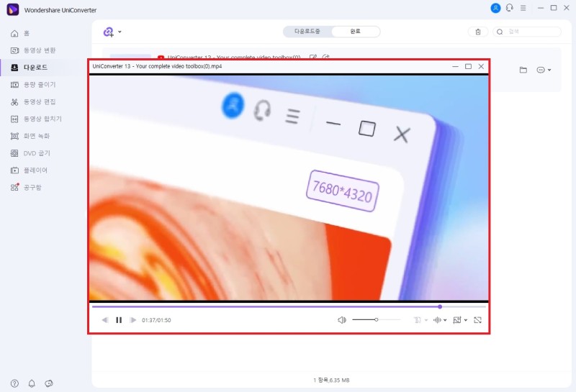Skip to the next video
This screenshot has height=392, width=576.
(132, 320)
